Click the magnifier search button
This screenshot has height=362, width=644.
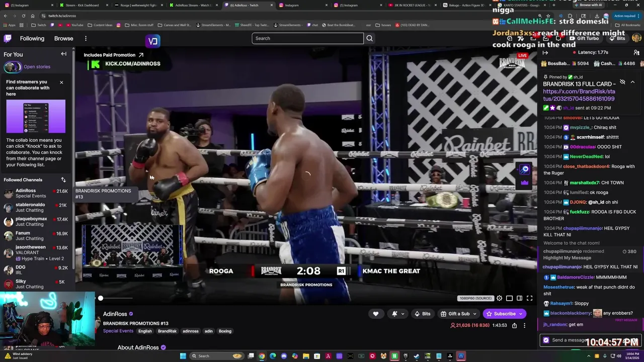coord(369,38)
